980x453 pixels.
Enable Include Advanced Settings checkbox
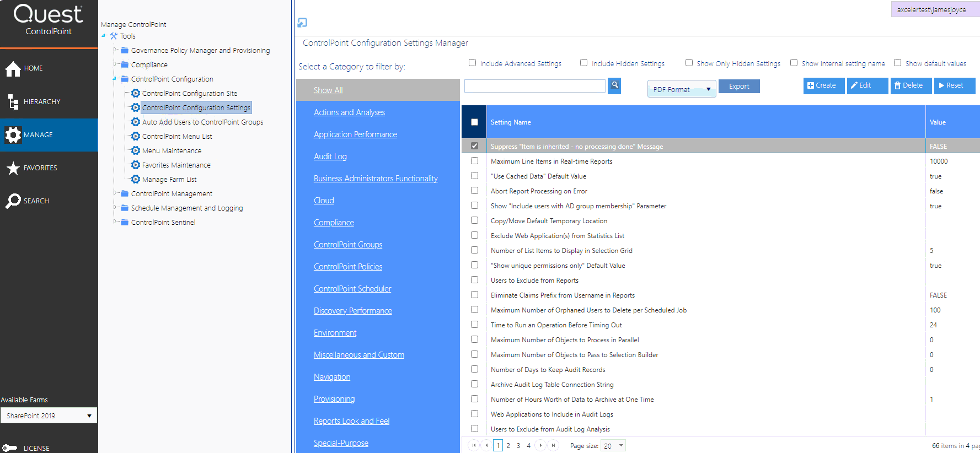473,63
